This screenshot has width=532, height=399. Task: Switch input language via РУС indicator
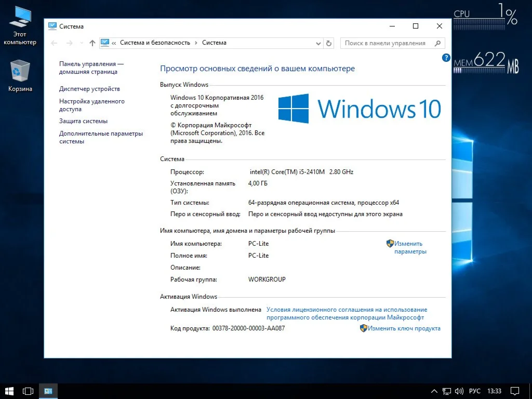click(x=474, y=391)
